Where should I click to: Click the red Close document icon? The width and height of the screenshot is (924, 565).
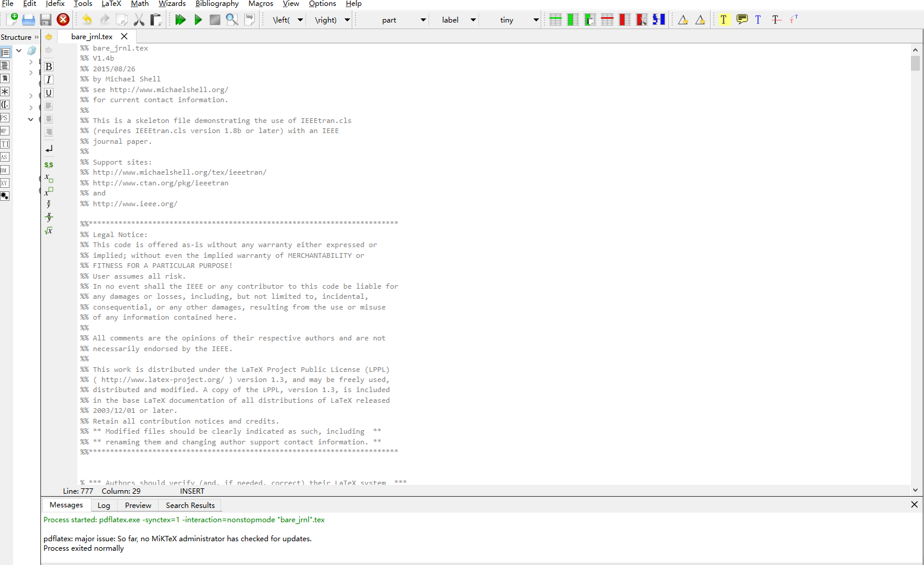coord(63,20)
